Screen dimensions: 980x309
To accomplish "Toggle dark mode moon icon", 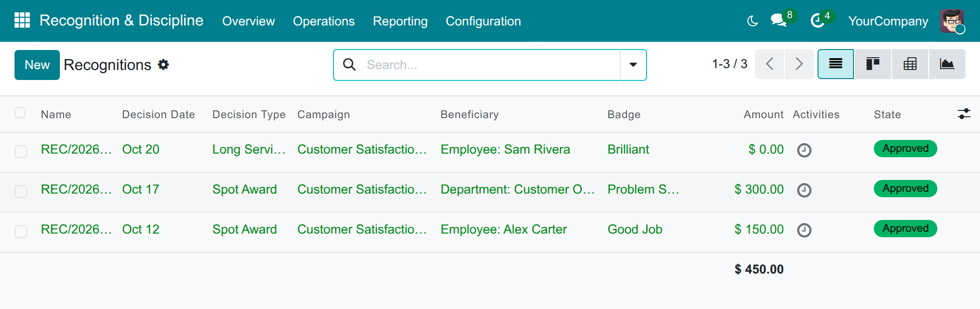I will point(752,21).
